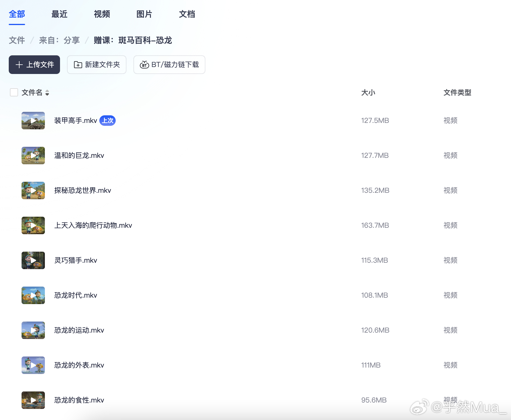This screenshot has width=511, height=420.
Task: Click the 新建文件夹 button
Action: pos(96,65)
